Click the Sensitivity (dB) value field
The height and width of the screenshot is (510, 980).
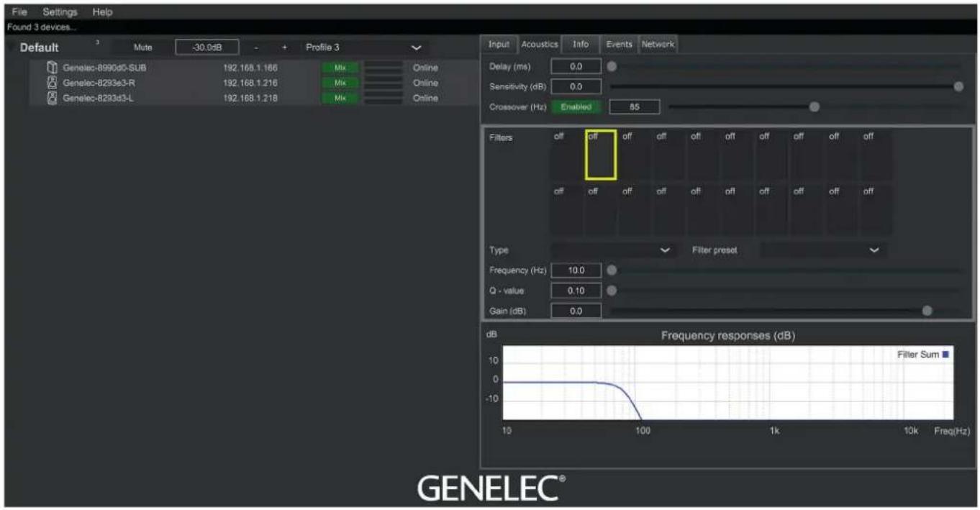tap(576, 86)
